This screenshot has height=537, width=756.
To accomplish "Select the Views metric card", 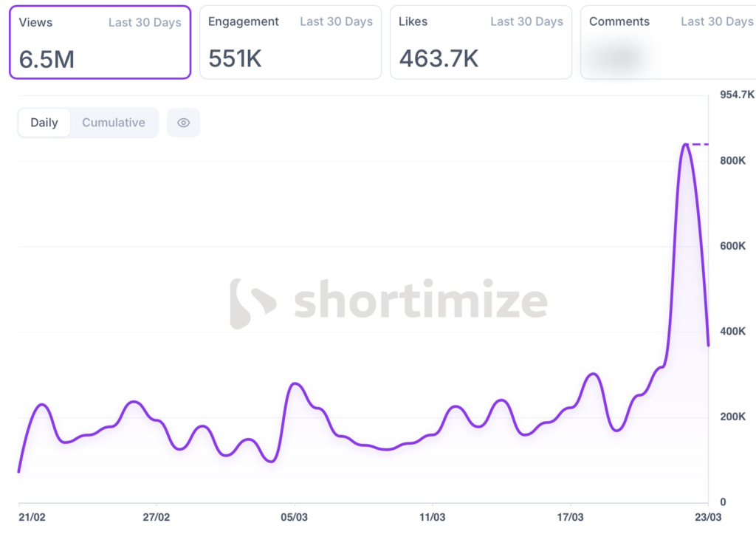I will [x=100, y=42].
